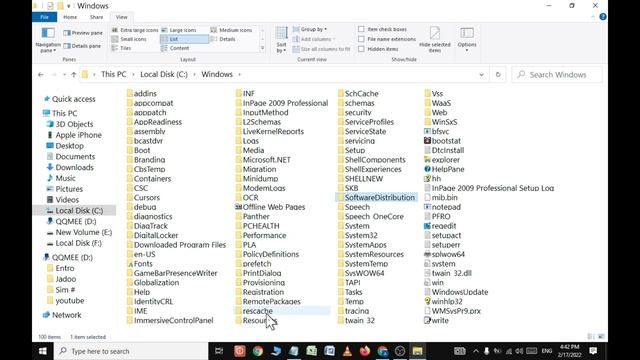Open folder Options

pyautogui.click(x=467, y=40)
